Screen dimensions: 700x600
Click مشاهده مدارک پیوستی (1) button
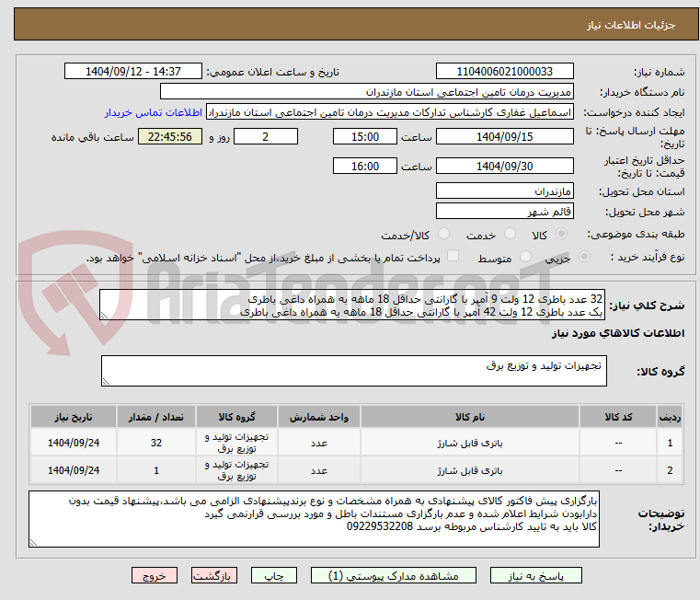point(394,575)
